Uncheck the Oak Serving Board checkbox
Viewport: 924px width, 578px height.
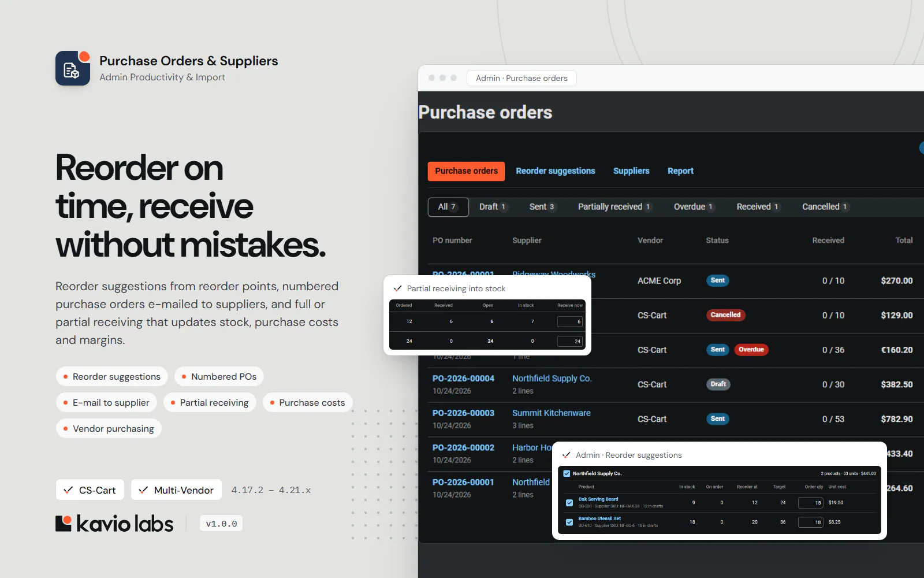[569, 503]
